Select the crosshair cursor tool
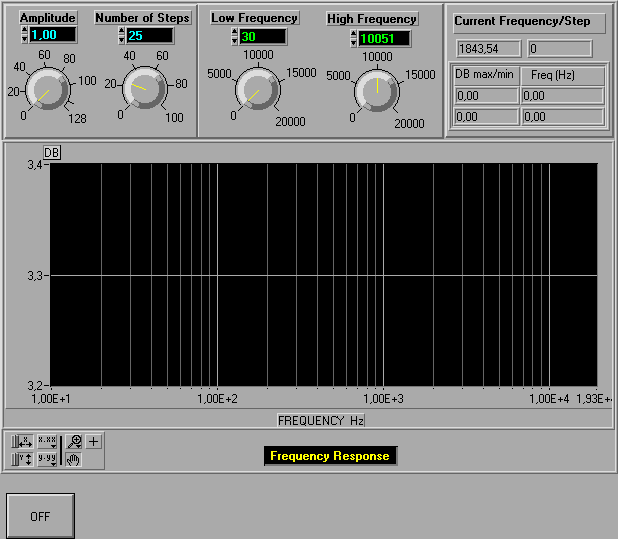Screen dimensions: 618x539 93,441
